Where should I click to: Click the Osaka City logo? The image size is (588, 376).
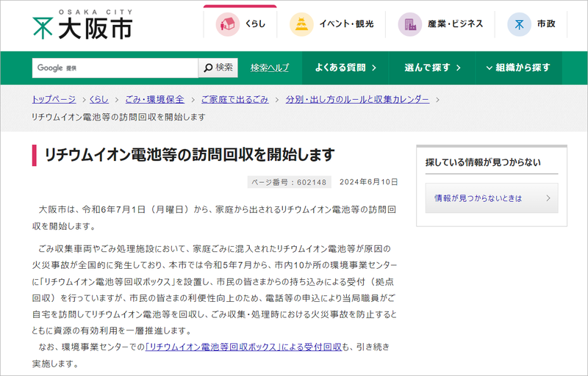point(82,25)
